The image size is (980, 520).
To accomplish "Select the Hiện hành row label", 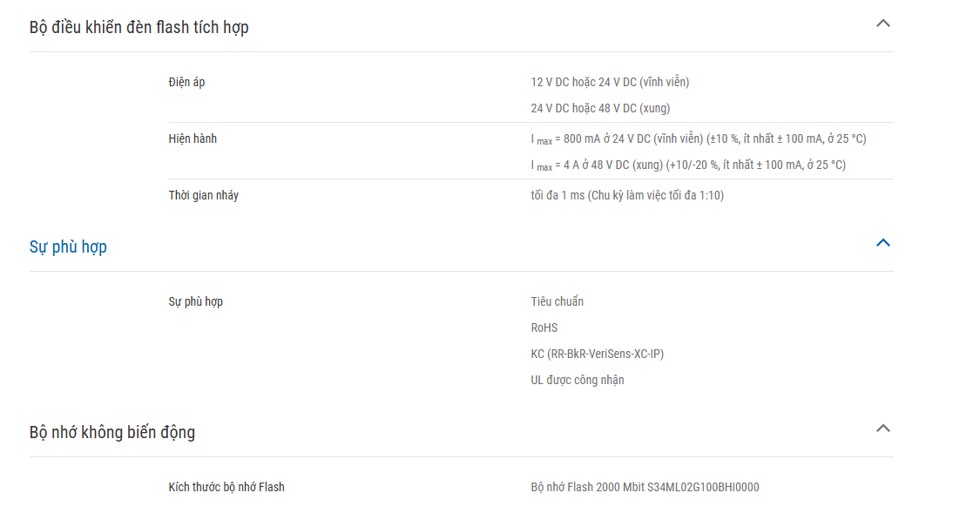I will 193,138.
